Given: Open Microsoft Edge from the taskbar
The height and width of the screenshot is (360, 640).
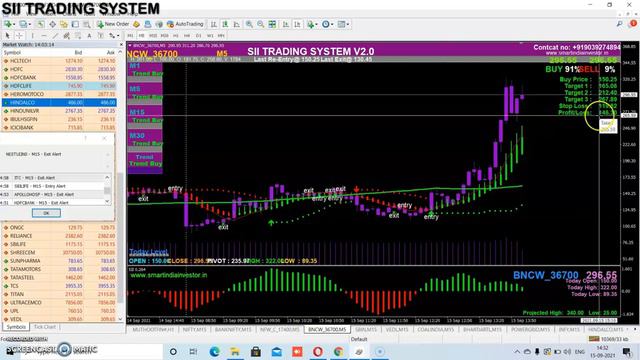Looking at the screenshot, I should tap(214, 351).
